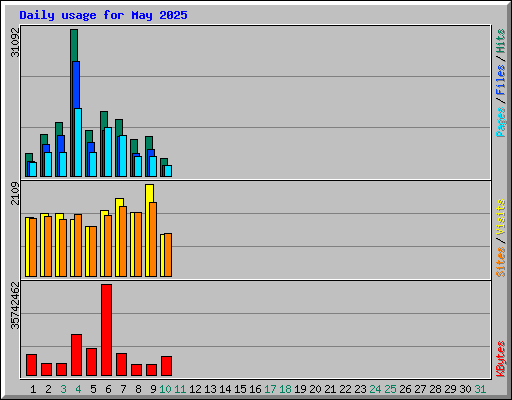The width and height of the screenshot is (512, 400).
Task: Click day 17 on the x-axis
Action: coord(270,389)
